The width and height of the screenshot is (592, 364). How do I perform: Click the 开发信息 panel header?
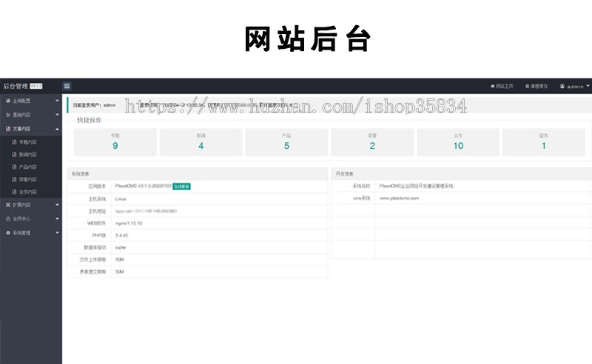[x=461, y=174]
